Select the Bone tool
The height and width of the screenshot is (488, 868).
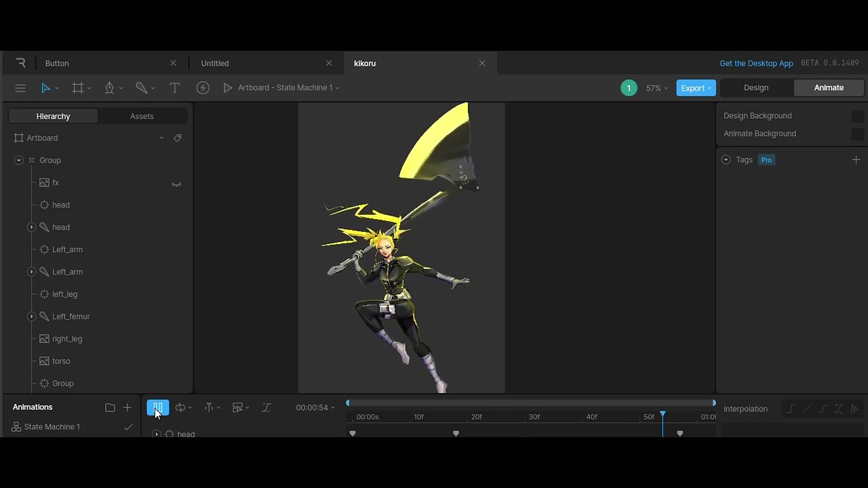pyautogui.click(x=141, y=88)
